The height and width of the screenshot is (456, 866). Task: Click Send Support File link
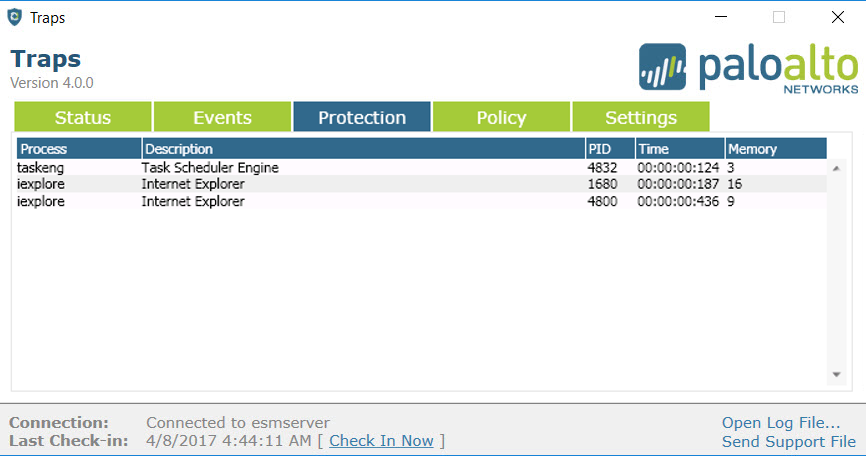click(x=789, y=442)
